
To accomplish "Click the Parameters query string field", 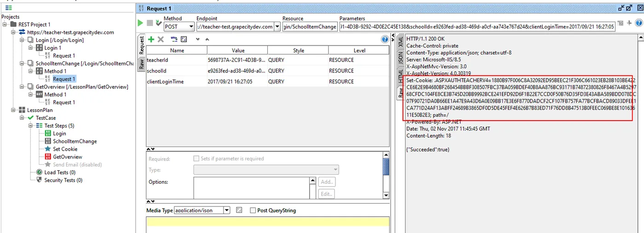I will (x=477, y=27).
